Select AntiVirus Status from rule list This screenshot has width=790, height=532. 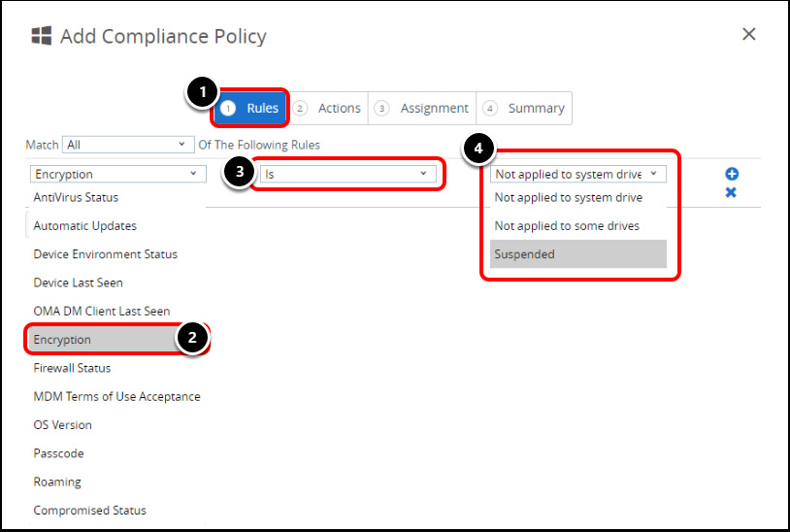coord(77,197)
